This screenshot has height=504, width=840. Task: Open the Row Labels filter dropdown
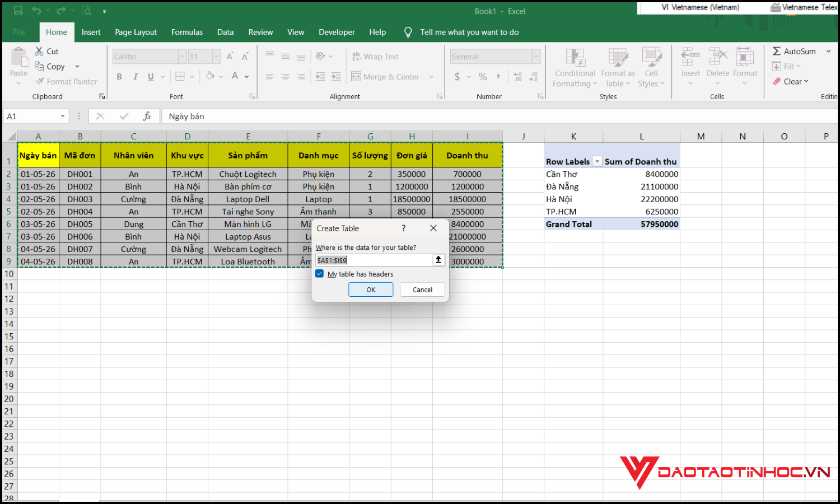(x=597, y=161)
